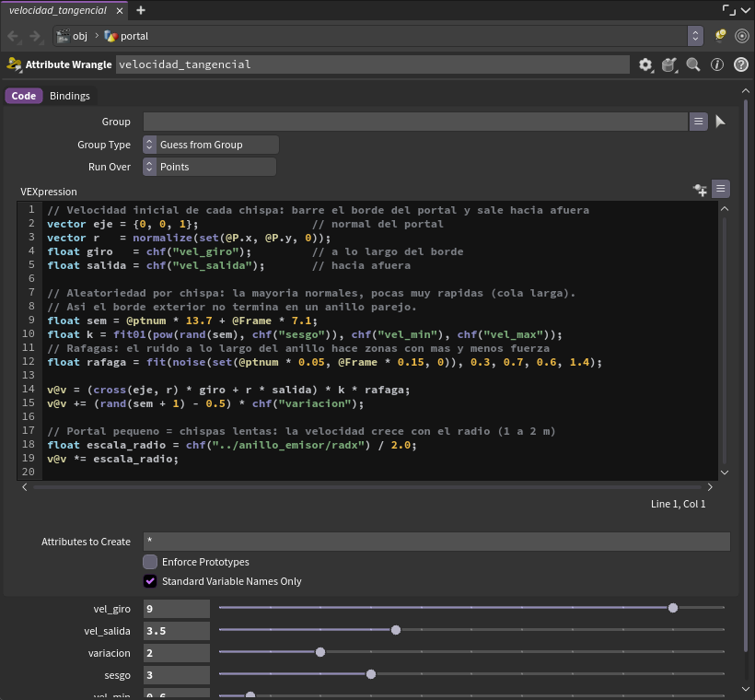Click the portal path segment
This screenshot has height=700, width=755.
pyautogui.click(x=127, y=36)
